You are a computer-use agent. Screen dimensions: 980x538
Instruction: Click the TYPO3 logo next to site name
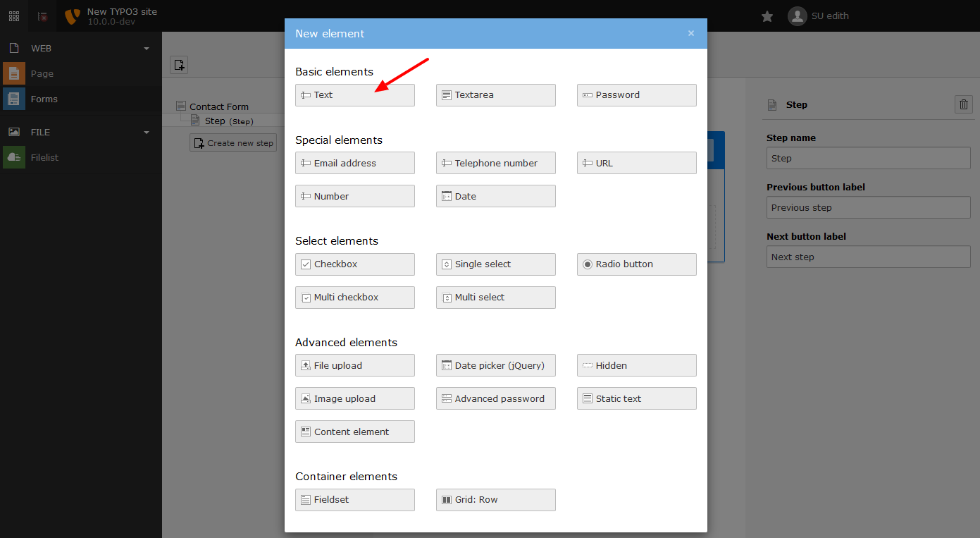pyautogui.click(x=70, y=16)
